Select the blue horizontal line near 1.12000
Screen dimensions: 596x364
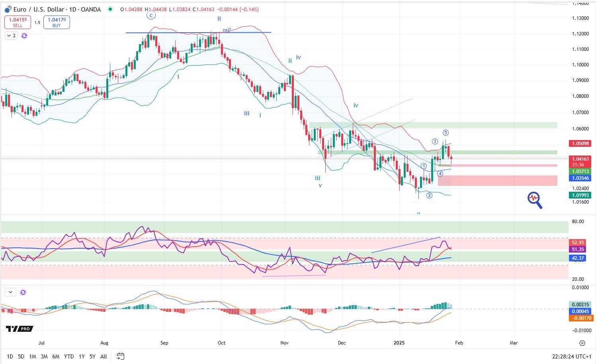[x=198, y=33]
